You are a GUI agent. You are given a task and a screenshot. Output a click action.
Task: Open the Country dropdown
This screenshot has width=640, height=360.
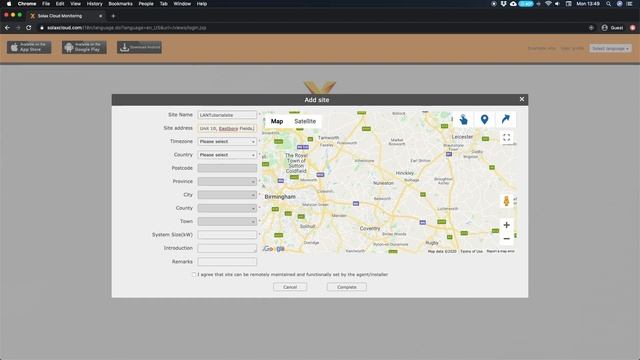(227, 155)
